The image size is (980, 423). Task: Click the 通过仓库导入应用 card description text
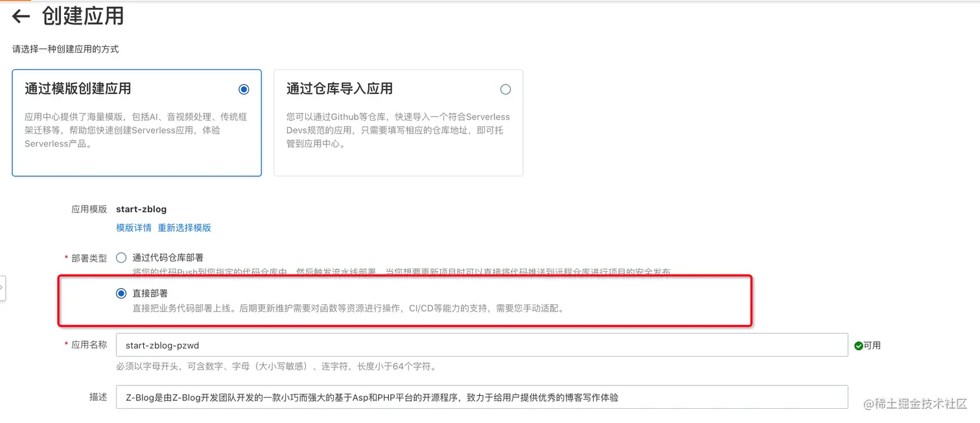[398, 130]
